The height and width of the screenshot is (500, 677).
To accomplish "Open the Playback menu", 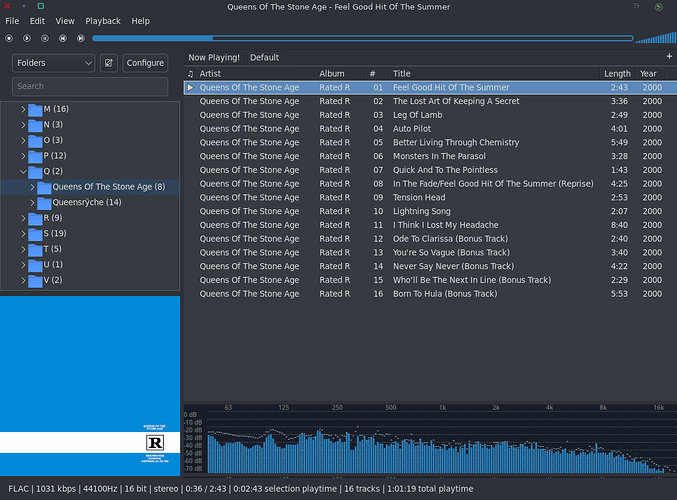I will click(102, 21).
